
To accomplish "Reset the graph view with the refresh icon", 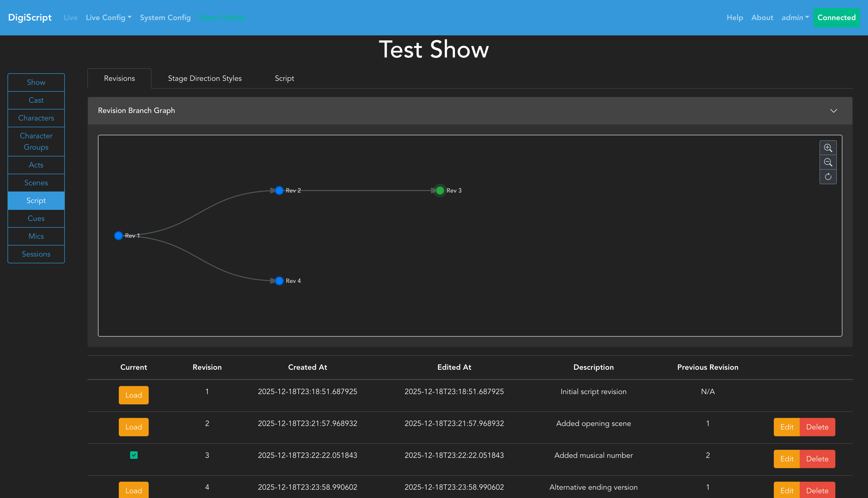I will point(828,176).
